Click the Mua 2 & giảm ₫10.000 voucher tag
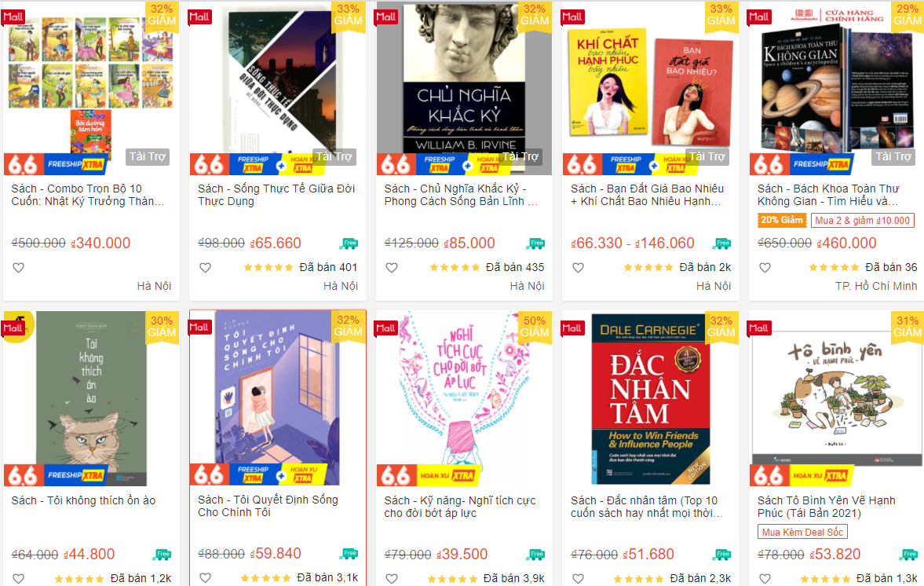The image size is (924, 586). tap(863, 221)
